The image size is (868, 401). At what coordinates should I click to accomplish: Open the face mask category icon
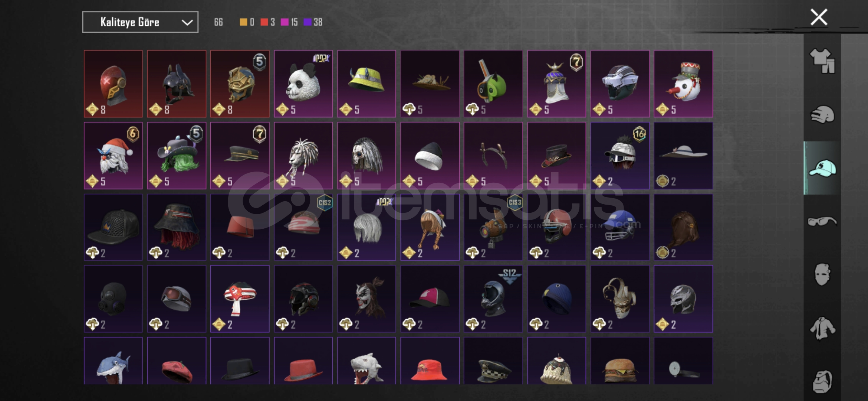coord(822,274)
